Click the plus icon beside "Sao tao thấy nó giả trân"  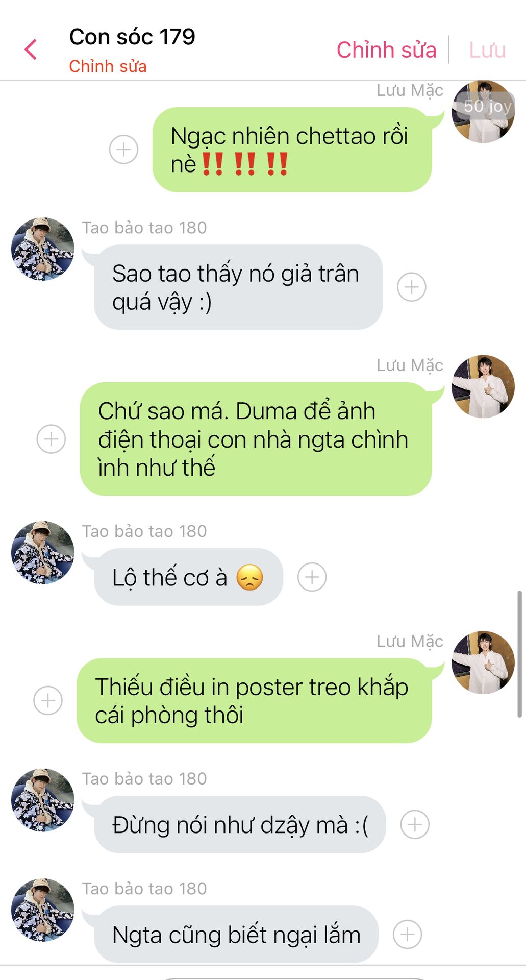click(412, 287)
